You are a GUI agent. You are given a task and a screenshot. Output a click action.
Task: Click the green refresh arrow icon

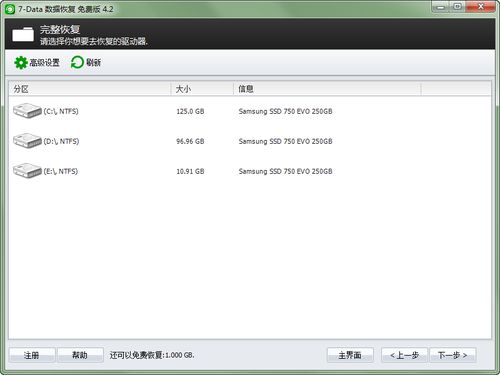point(77,62)
